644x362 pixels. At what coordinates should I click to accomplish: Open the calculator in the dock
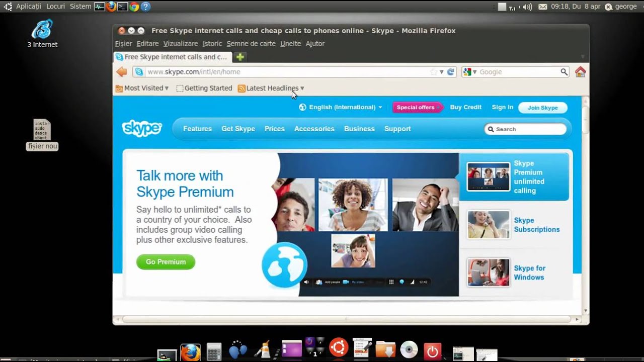point(214,352)
